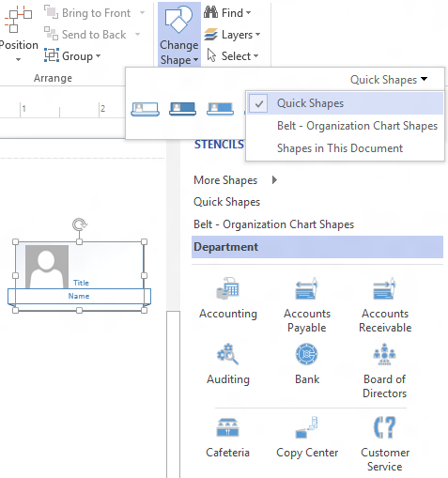
Task: Open Bring to Front dropdown arrow
Action: pyautogui.click(x=142, y=13)
